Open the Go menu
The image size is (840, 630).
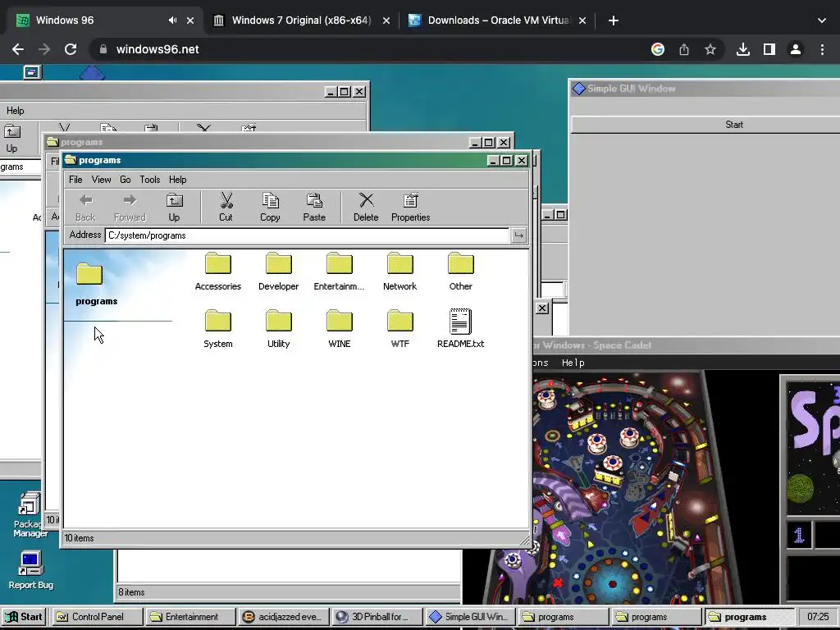pos(126,180)
